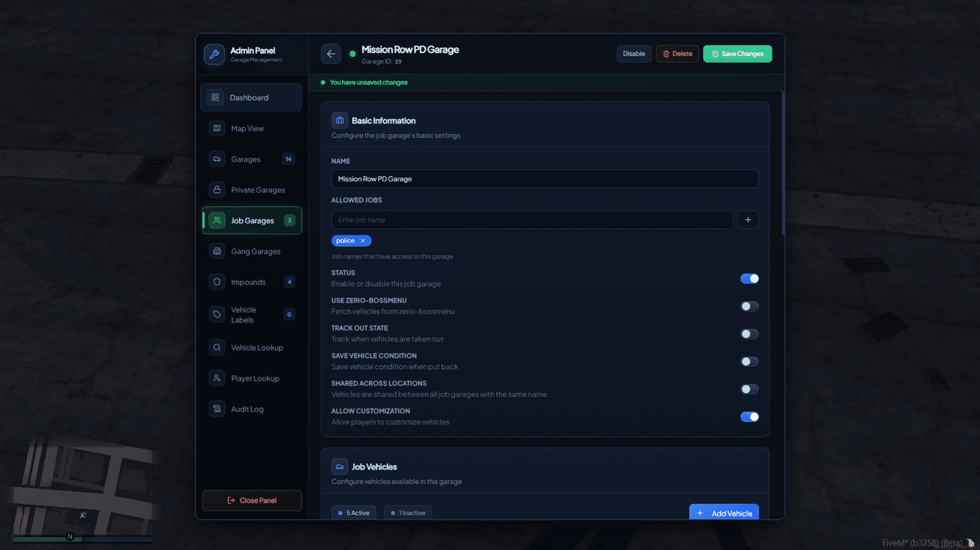980x550 pixels.
Task: Open Vehicle Lookup page
Action: (x=252, y=348)
